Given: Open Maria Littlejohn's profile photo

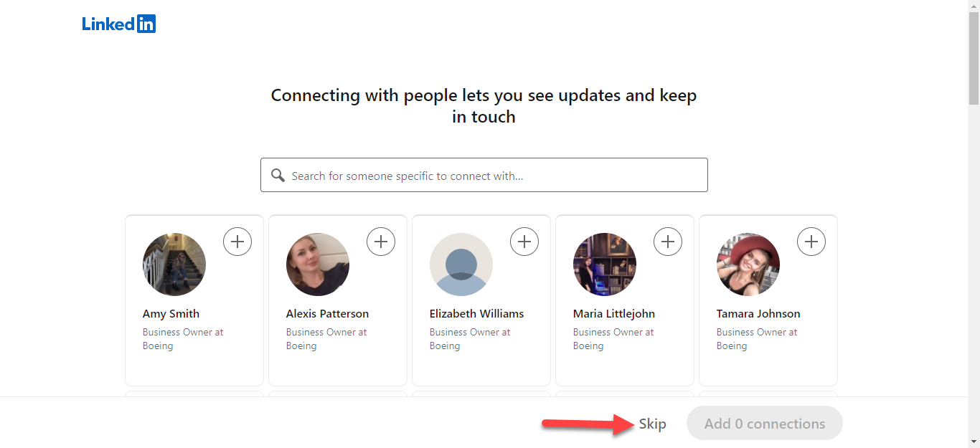Looking at the screenshot, I should [x=605, y=264].
